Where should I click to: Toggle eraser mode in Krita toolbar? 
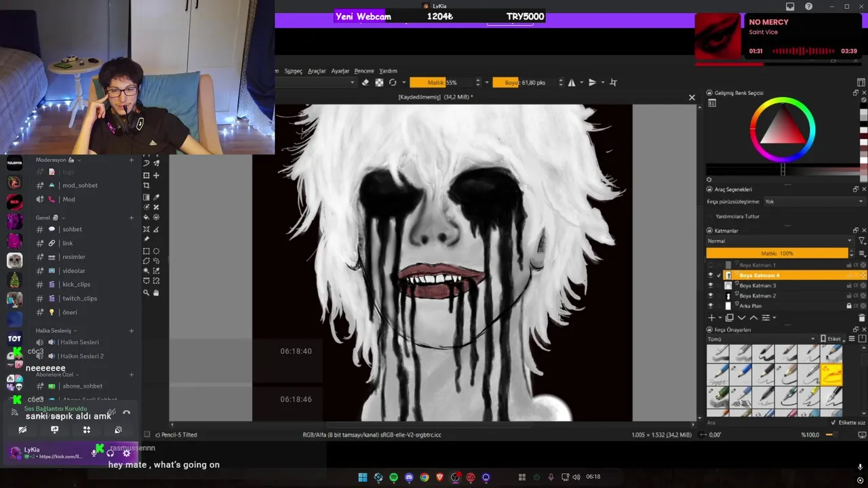tap(366, 83)
